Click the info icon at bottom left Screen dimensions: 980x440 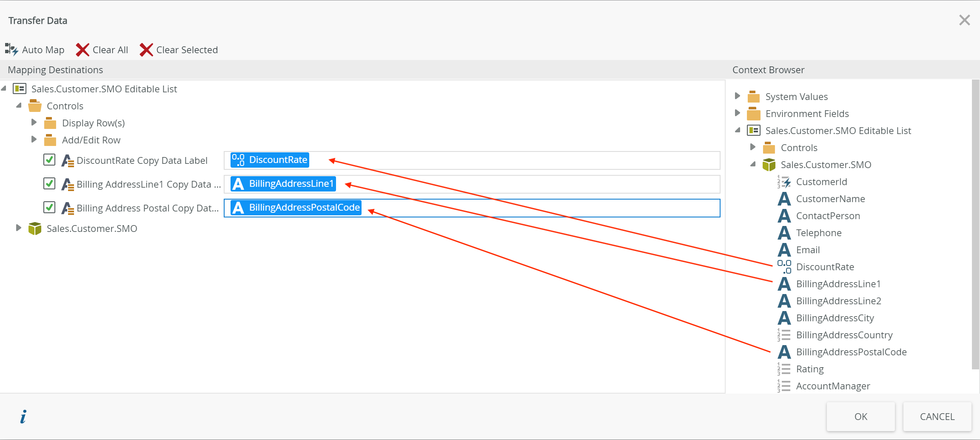[x=23, y=417]
